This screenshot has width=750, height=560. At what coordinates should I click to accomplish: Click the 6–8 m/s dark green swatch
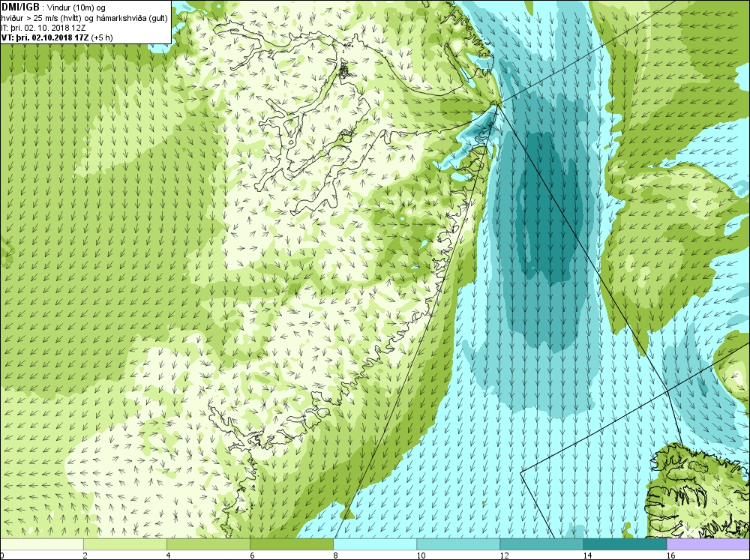(291, 544)
